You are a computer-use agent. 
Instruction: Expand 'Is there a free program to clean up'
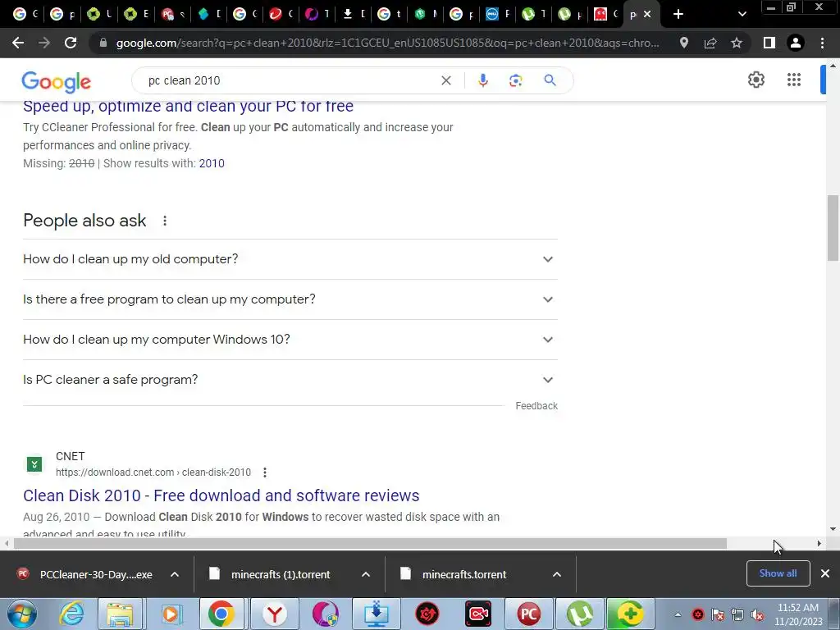[290, 299]
